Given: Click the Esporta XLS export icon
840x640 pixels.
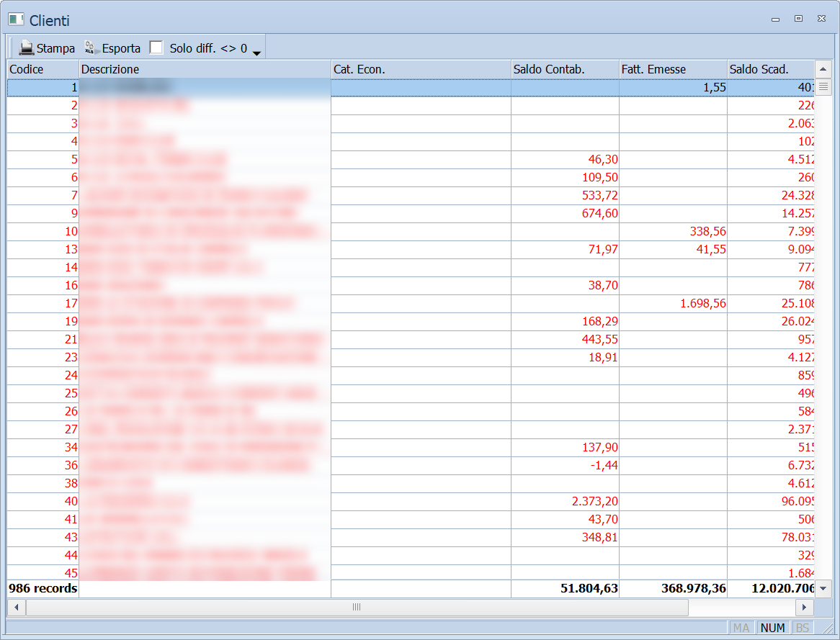Looking at the screenshot, I should pos(90,48).
